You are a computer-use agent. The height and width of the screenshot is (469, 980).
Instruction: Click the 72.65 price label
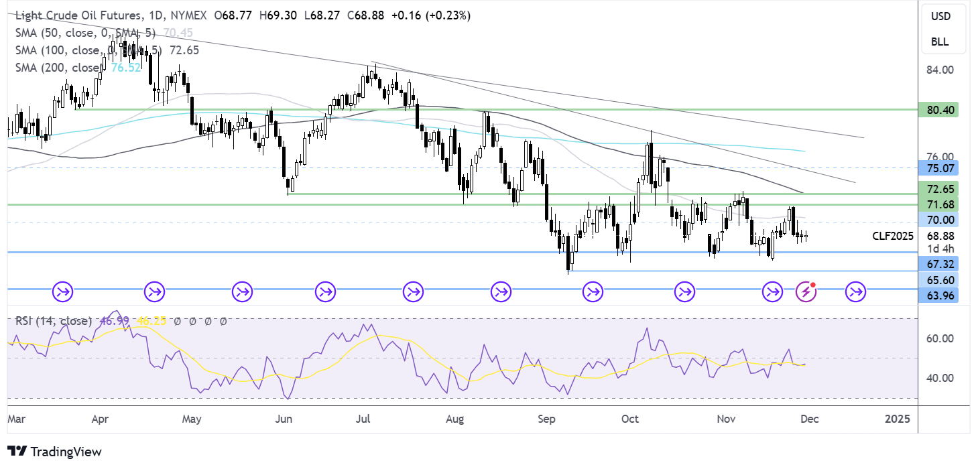939,188
